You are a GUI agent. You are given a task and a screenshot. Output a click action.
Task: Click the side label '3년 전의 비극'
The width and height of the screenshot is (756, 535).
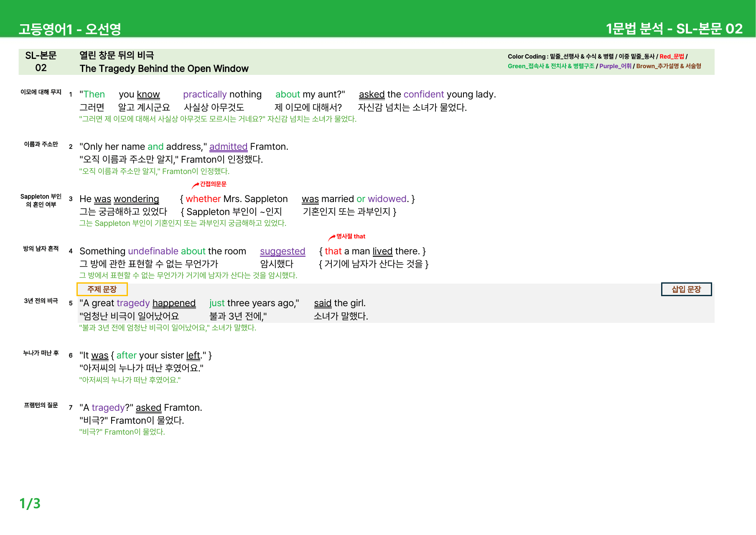(41, 301)
